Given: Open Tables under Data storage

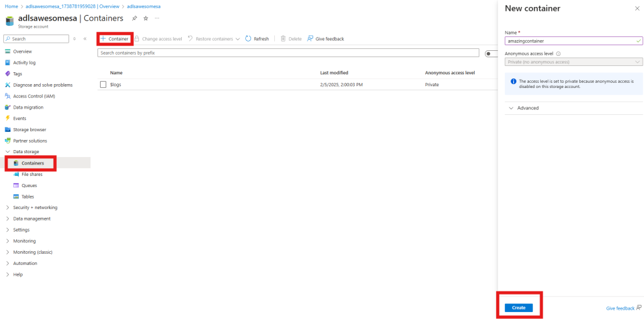Looking at the screenshot, I should tap(28, 197).
